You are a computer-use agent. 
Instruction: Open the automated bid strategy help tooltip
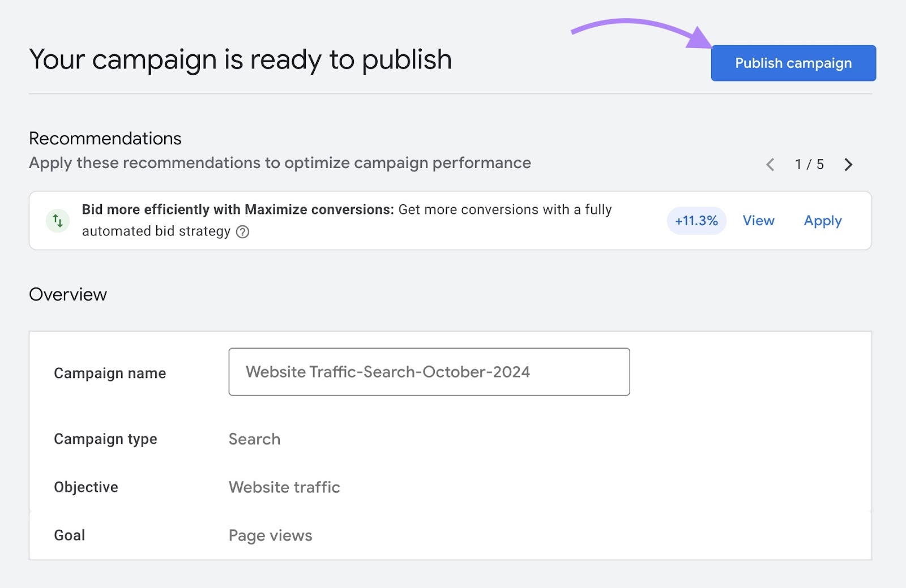tap(242, 231)
